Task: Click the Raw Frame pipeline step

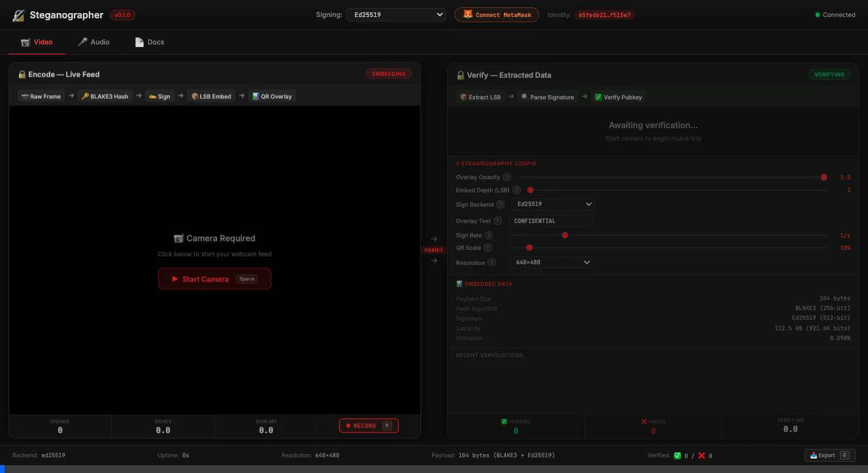Action: [41, 96]
